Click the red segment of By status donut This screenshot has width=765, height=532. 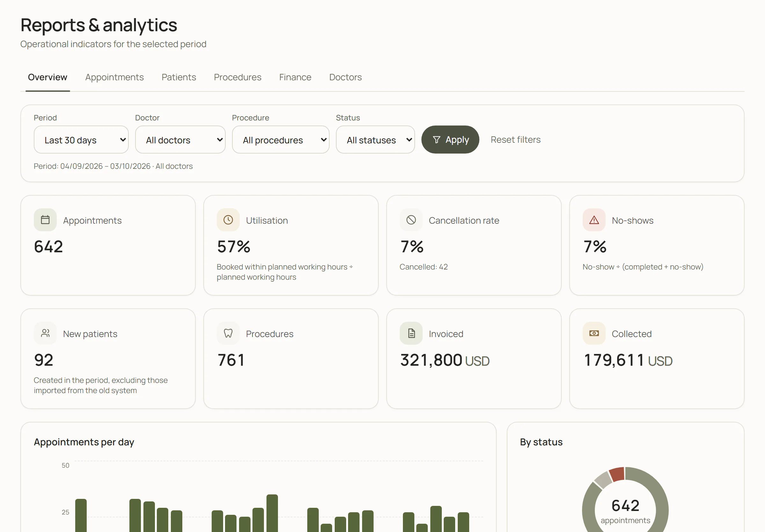[617, 474]
